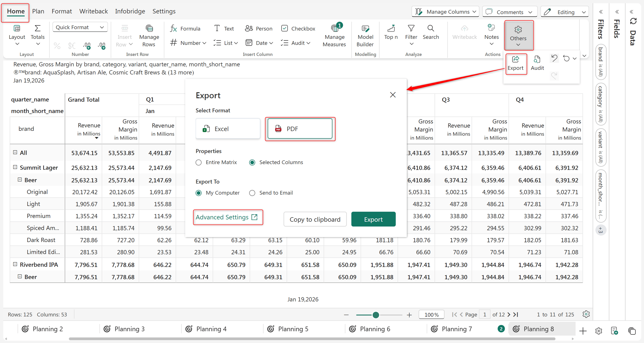Image resolution: width=644 pixels, height=343 pixels.
Task: Open the Quick Format dropdown
Action: (80, 27)
